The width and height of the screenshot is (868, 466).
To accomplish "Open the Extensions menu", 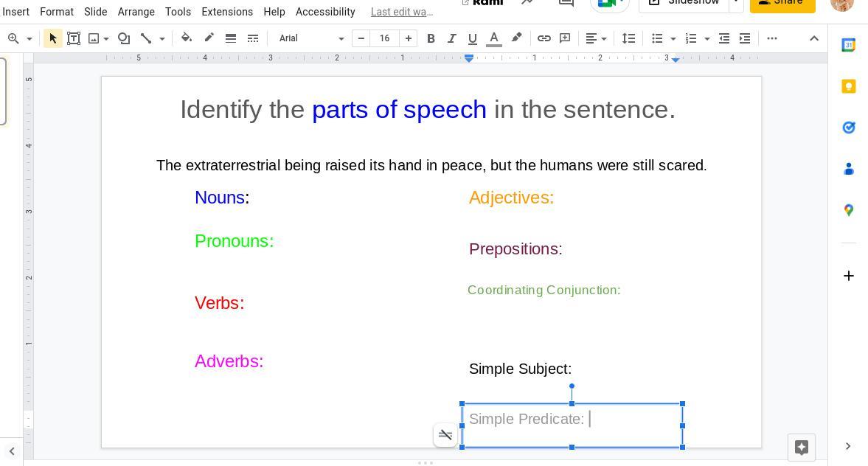I will [227, 12].
